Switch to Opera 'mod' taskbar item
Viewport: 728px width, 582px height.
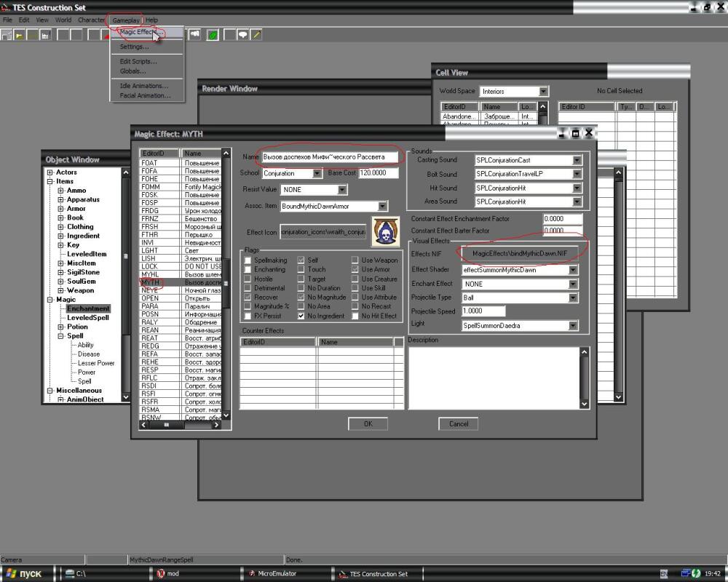point(196,574)
